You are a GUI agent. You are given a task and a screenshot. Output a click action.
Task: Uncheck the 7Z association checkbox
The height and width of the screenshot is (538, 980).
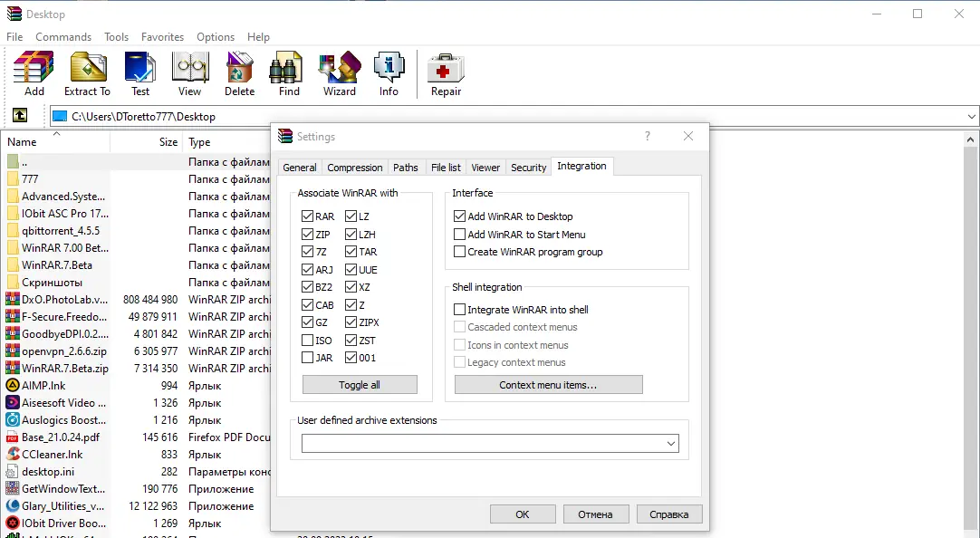point(307,252)
